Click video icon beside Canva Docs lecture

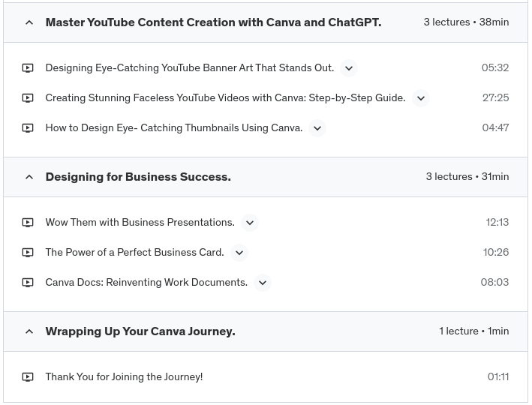click(28, 283)
